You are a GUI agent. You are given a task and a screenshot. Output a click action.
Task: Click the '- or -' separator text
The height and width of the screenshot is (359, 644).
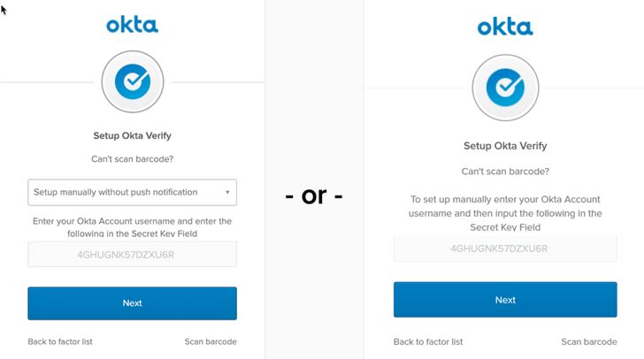tap(314, 195)
